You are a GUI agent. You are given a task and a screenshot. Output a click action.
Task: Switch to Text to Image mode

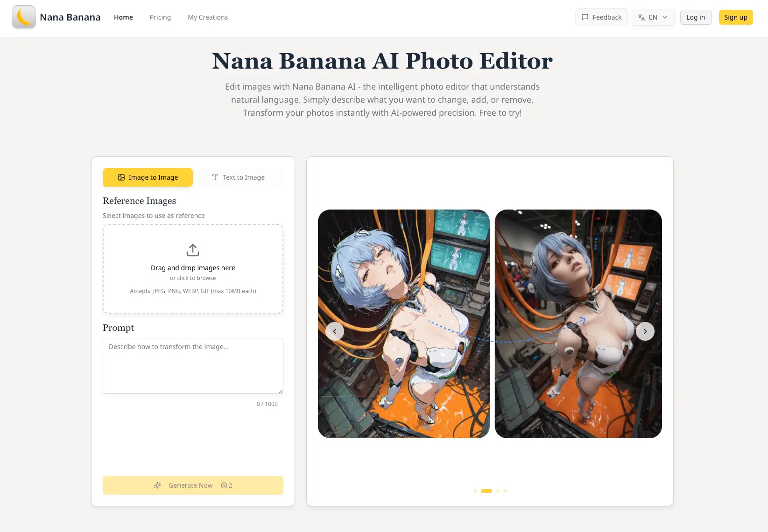pos(239,177)
